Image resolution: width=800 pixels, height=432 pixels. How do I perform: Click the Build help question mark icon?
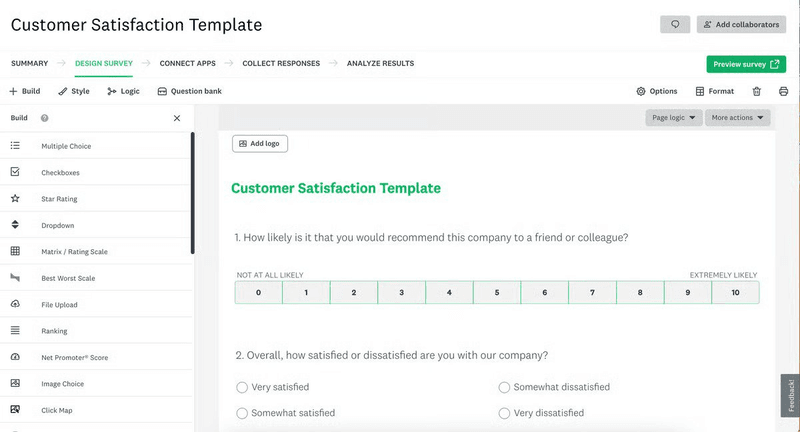coord(45,118)
